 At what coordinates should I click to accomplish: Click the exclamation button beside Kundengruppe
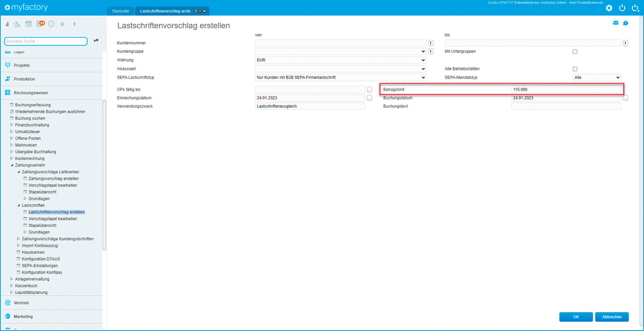click(431, 52)
